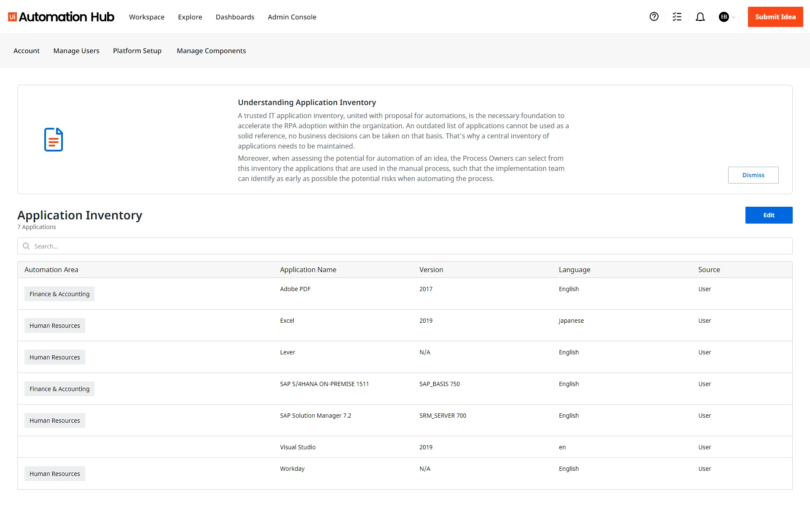Open the help question mark icon

click(x=654, y=17)
